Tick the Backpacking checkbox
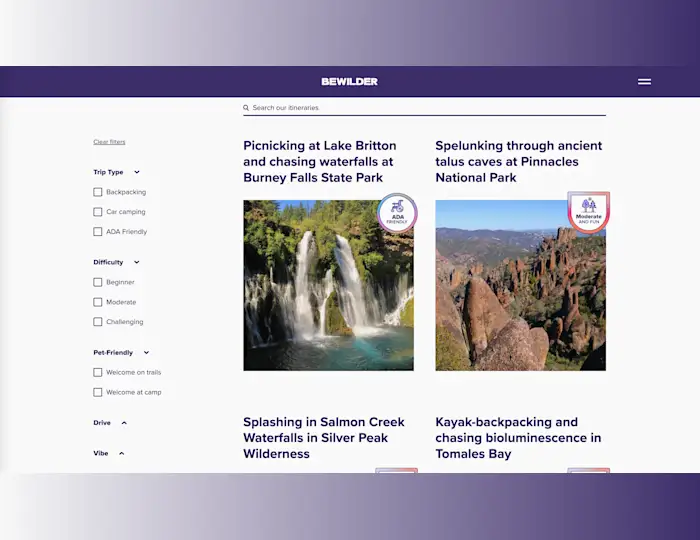 click(98, 192)
